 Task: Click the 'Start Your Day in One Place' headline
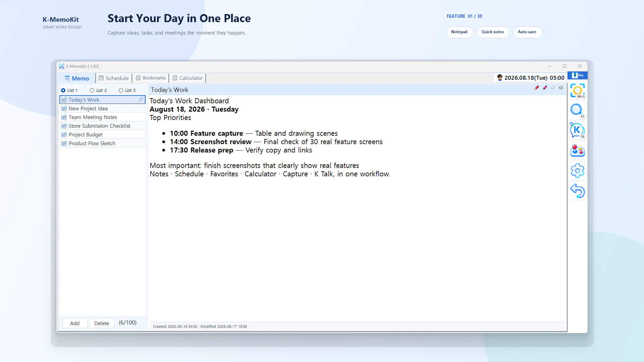[x=179, y=18]
